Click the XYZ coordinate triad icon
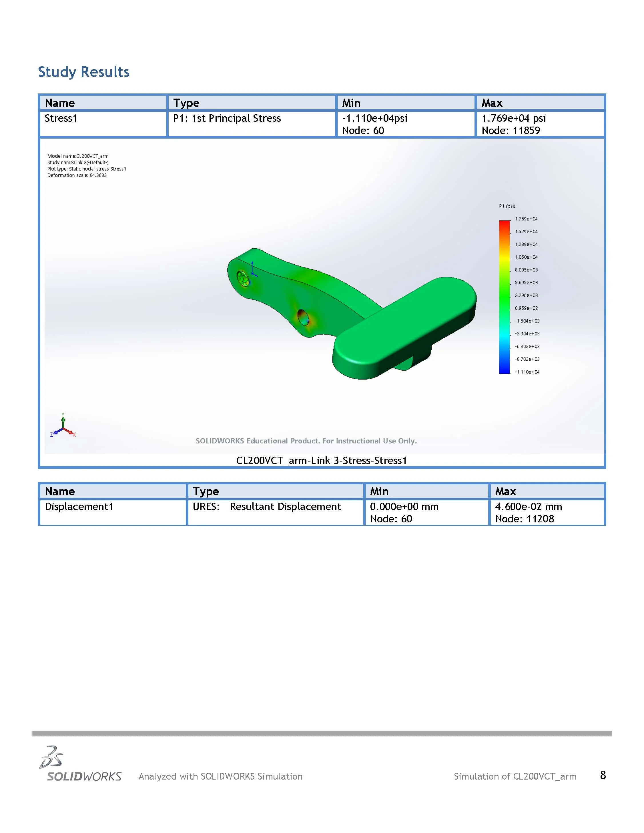 pos(63,426)
